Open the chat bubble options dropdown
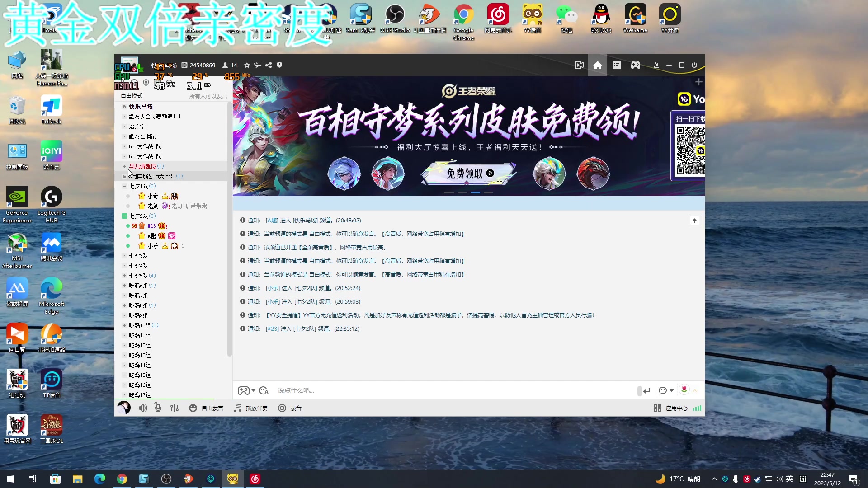 point(666,390)
